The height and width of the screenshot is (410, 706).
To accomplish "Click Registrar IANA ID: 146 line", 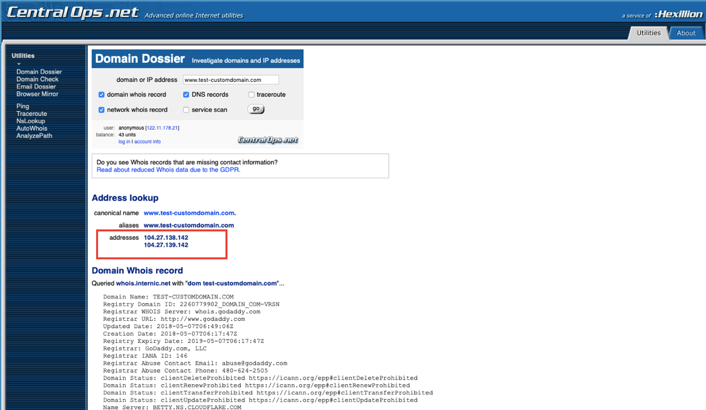I will 145,356.
